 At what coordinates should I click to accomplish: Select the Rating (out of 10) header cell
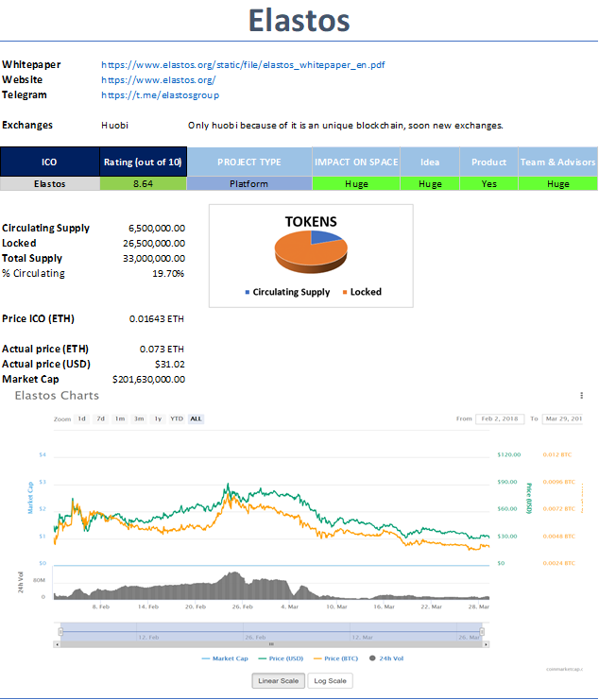click(143, 162)
